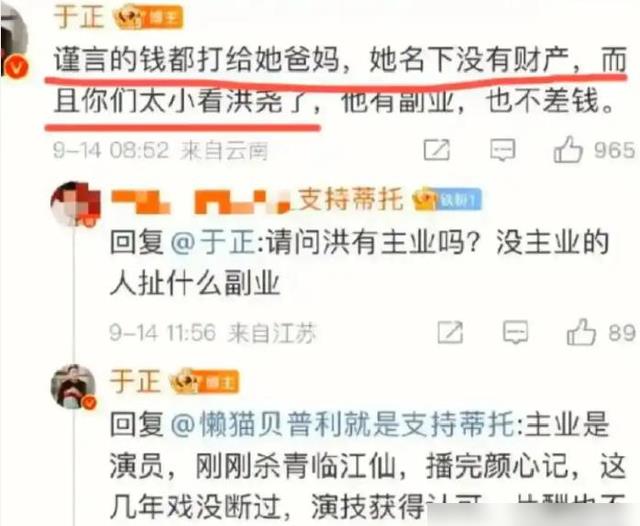Image resolution: width=640 pixels, height=526 pixels.
Task: Reply to the comment from 江苏
Action: click(515, 332)
